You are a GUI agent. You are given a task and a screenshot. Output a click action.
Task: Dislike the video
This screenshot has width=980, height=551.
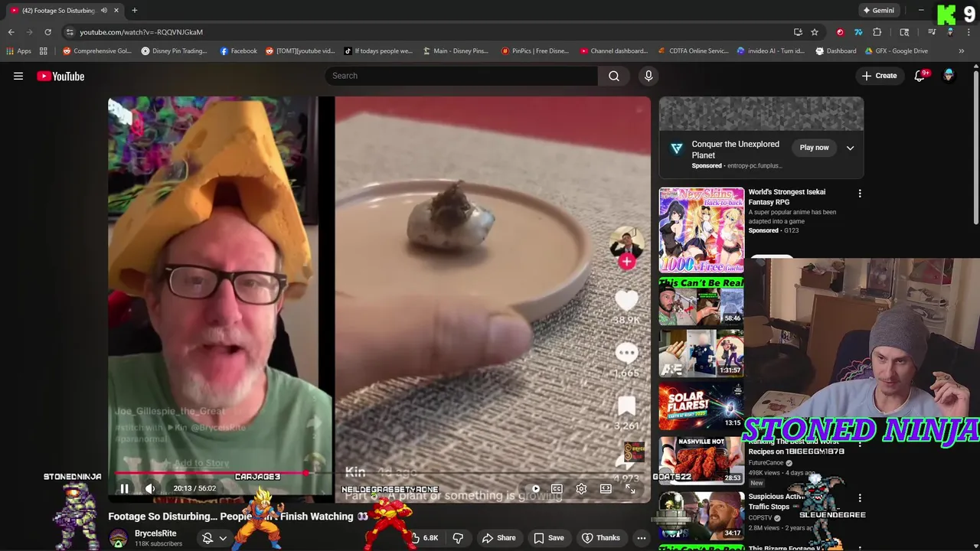458,538
